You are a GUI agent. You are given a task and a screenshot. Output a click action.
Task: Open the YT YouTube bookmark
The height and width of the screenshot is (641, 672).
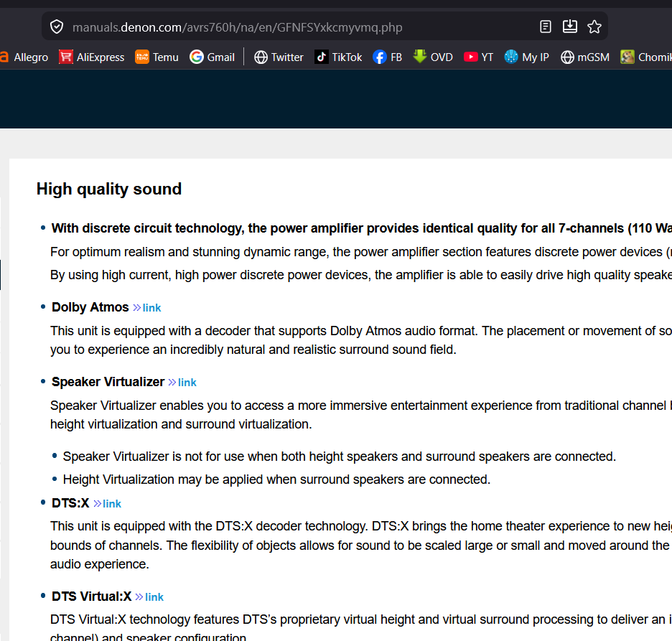tap(479, 57)
